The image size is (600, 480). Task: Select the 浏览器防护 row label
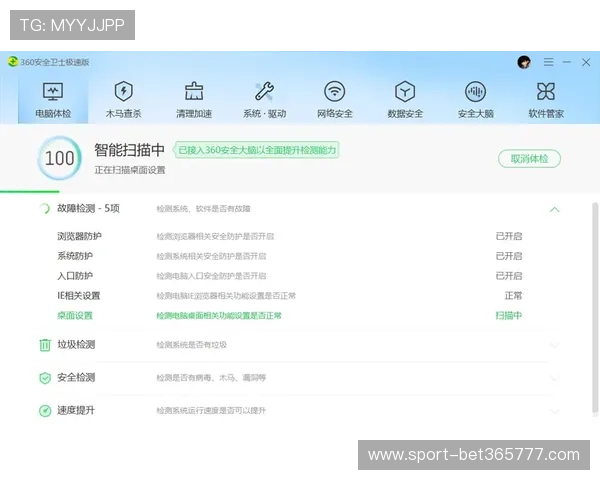click(79, 236)
